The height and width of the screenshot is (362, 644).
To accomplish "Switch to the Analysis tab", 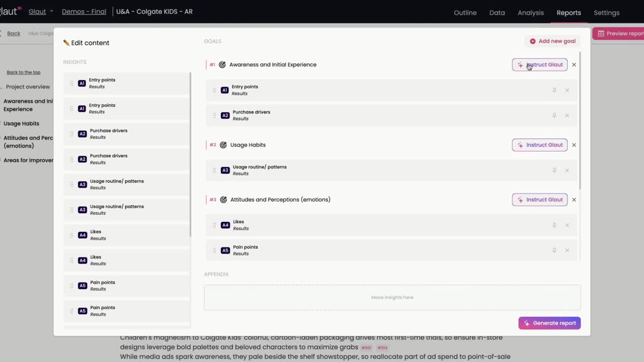I will [531, 13].
